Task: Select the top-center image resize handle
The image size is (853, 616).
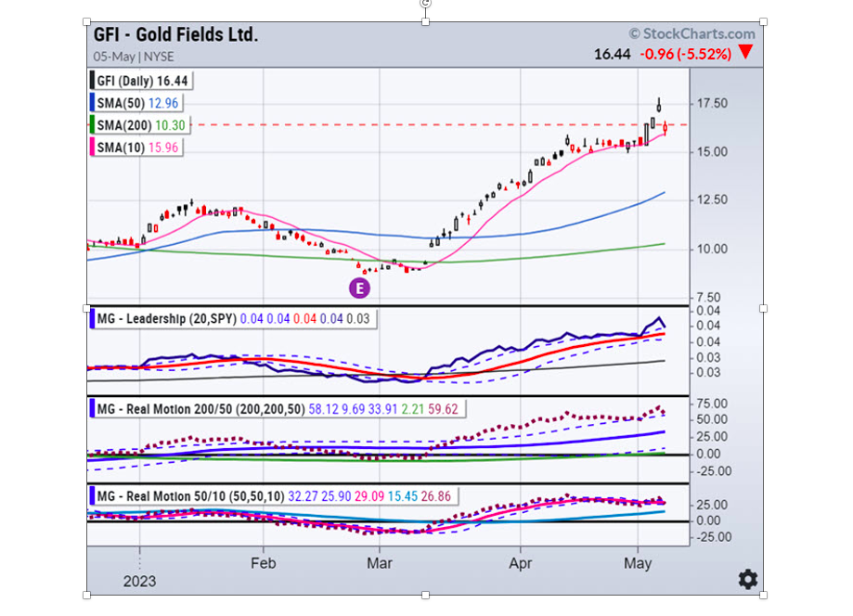Action: [425, 21]
